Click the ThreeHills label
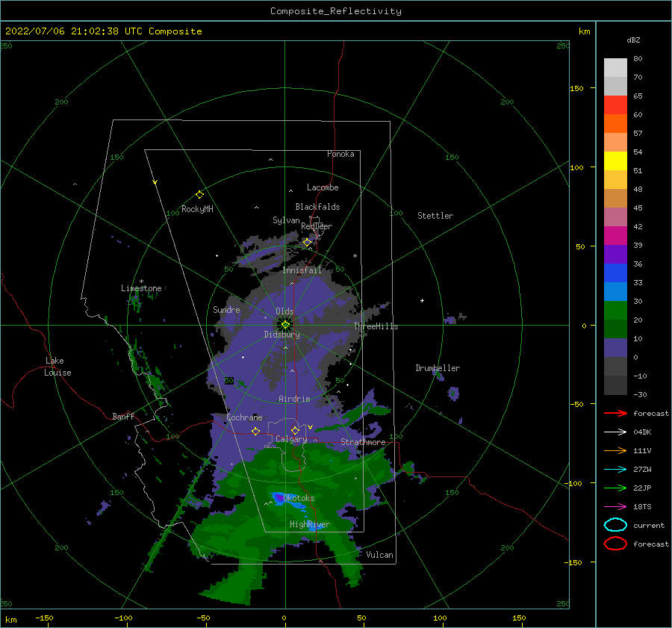 coord(376,326)
